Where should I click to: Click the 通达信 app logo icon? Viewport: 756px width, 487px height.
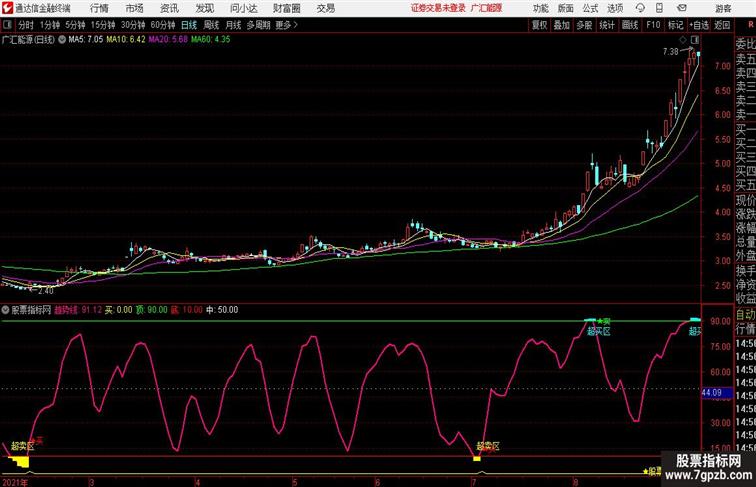tap(7, 8)
